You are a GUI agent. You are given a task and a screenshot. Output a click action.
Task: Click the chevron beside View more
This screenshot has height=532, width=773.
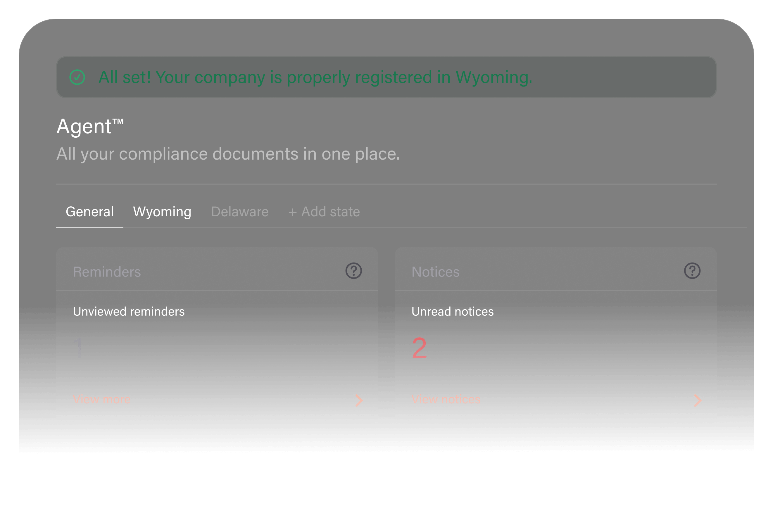tap(359, 400)
